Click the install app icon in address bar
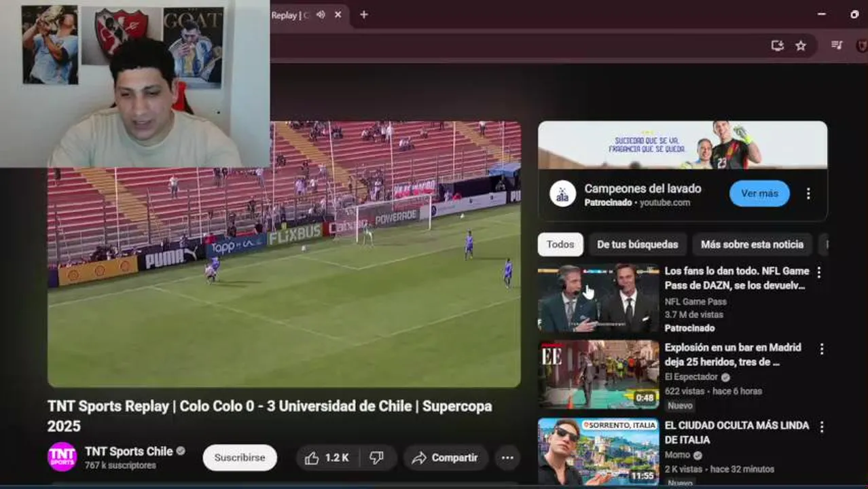The height and width of the screenshot is (489, 868). click(x=778, y=46)
